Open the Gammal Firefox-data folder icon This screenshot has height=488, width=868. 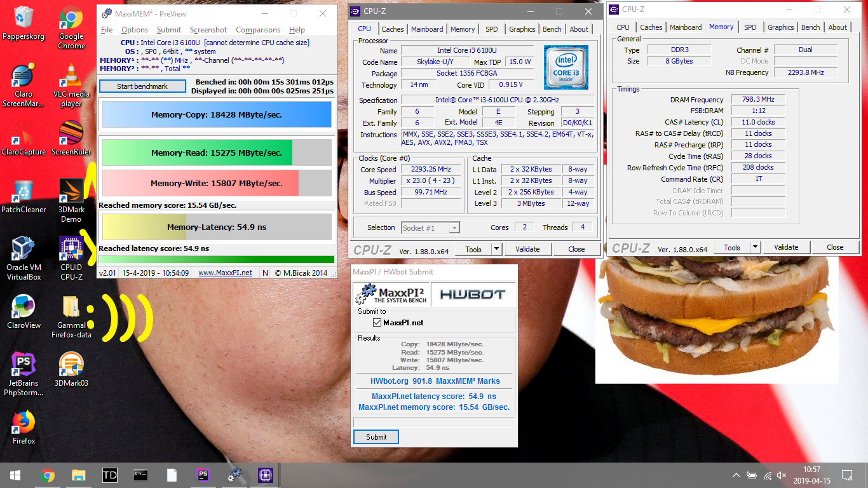tap(71, 316)
